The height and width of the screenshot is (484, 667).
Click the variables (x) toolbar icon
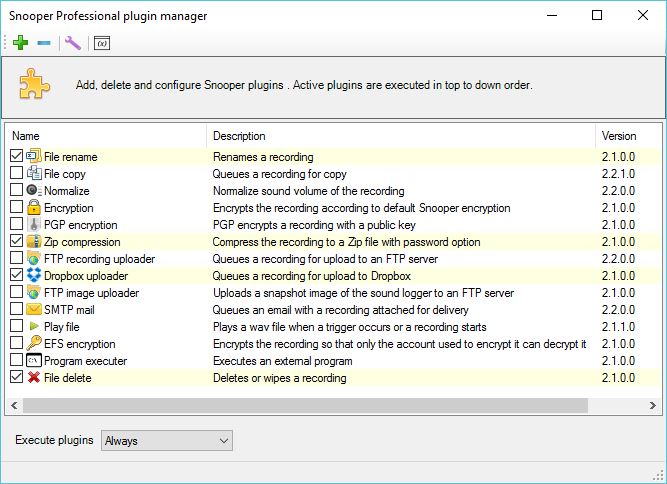pos(102,43)
